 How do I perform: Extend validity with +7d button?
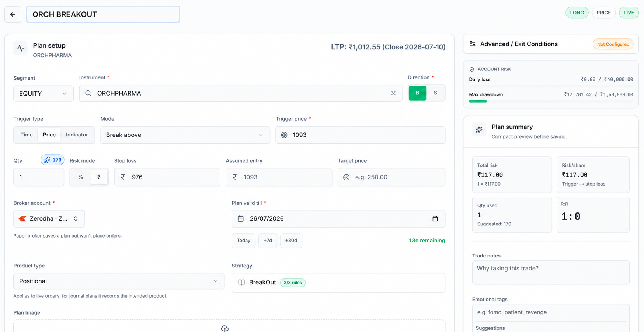(x=268, y=241)
